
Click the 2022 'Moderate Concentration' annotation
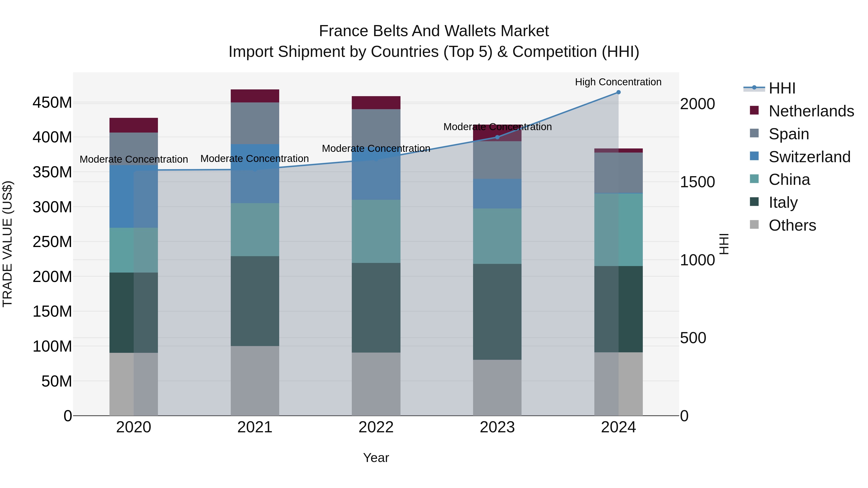click(x=376, y=148)
